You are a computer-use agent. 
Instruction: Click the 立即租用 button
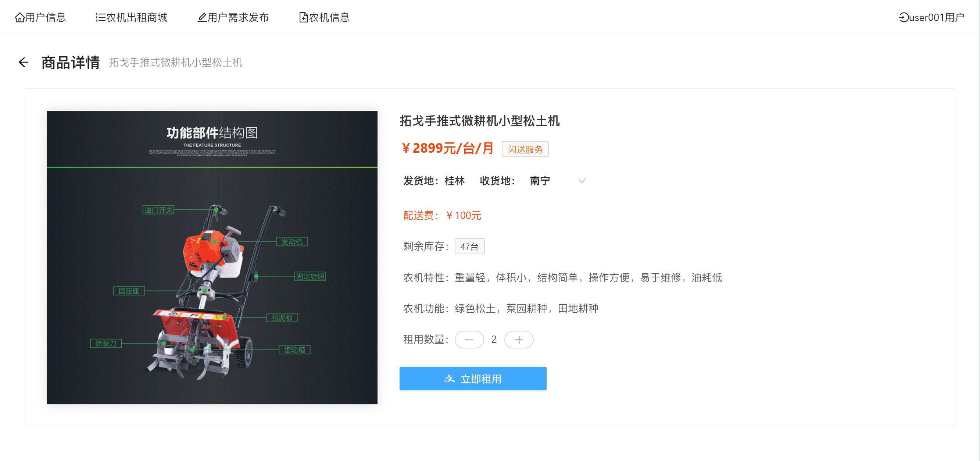coord(480,379)
